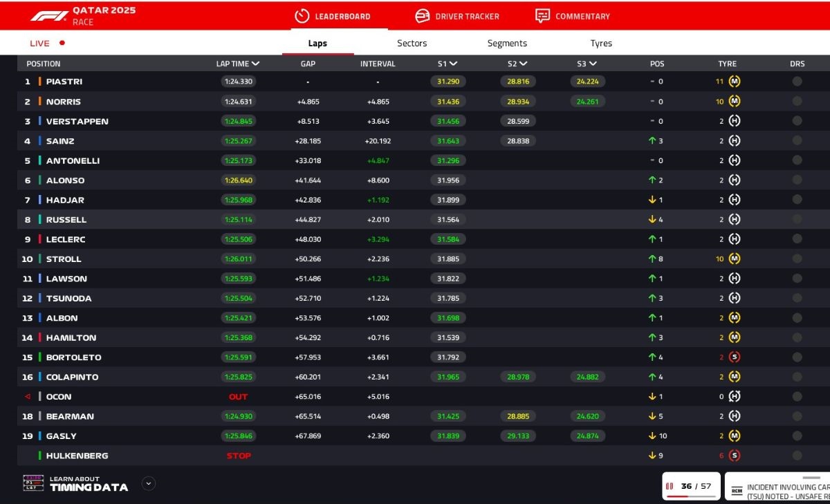Click the red flag lap counter icon
Image resolution: width=830 pixels, height=504 pixels.
pos(670,486)
